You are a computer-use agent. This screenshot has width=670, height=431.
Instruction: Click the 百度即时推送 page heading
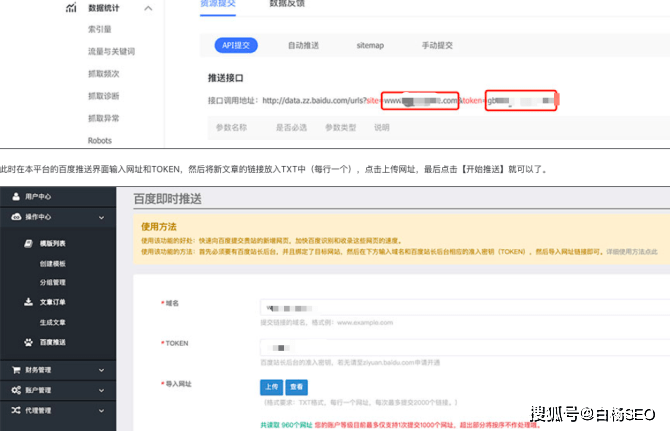[168, 199]
